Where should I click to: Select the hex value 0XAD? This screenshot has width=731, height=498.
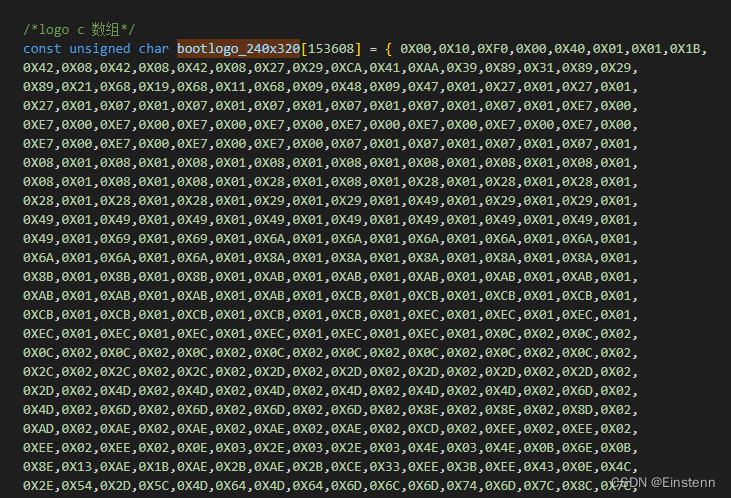(38, 429)
